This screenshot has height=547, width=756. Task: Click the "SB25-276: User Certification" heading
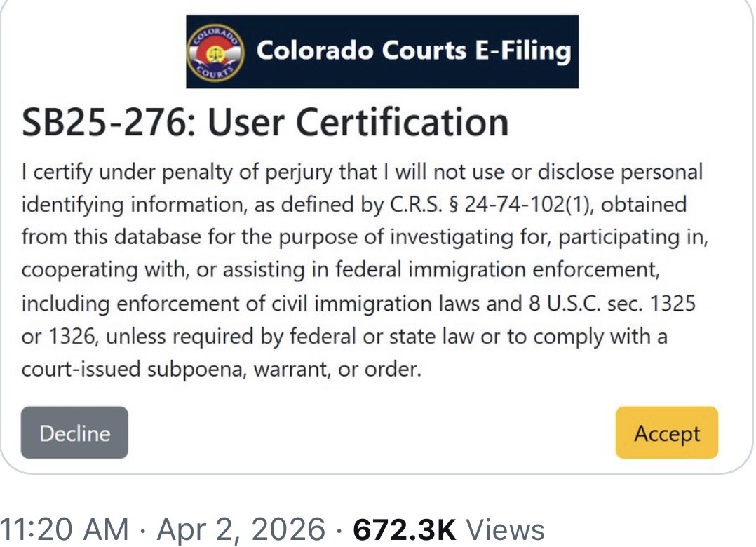(265, 121)
